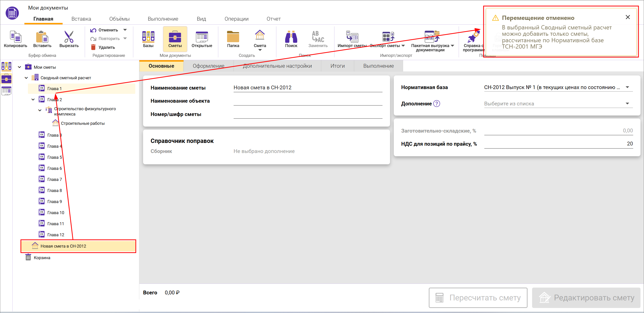Click the Delete (Удалить) trash icon
Image resolution: width=644 pixels, height=313 pixels.
click(x=93, y=47)
